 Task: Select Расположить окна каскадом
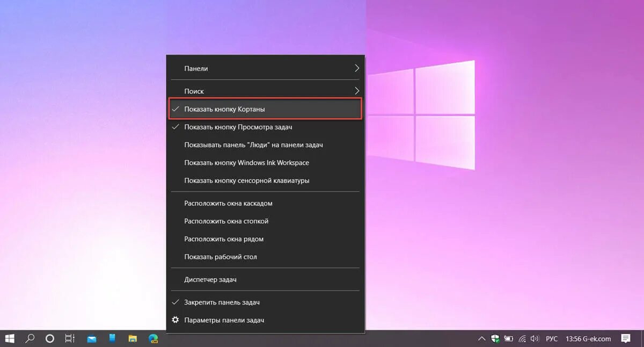point(265,204)
